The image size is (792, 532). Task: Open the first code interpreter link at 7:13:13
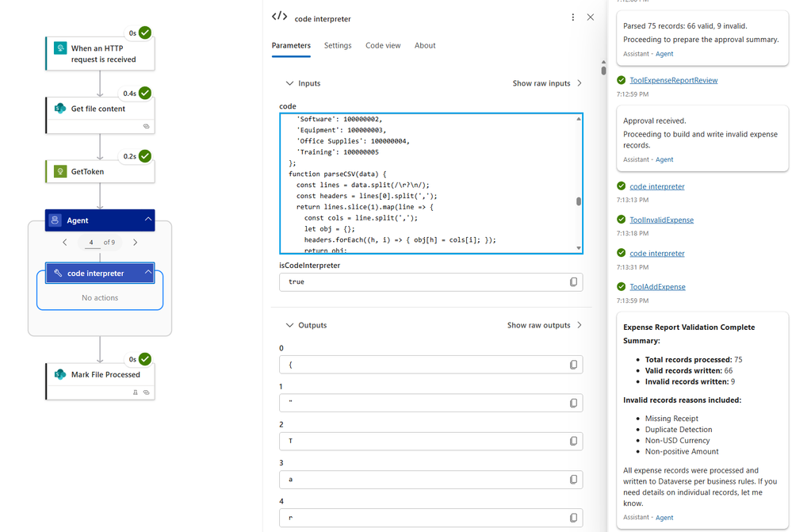pyautogui.click(x=656, y=186)
